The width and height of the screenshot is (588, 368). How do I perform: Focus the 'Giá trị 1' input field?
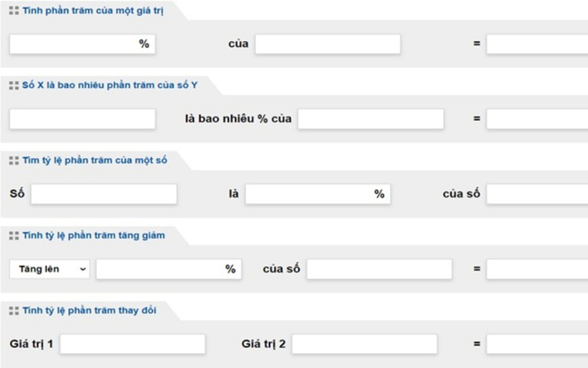click(133, 344)
